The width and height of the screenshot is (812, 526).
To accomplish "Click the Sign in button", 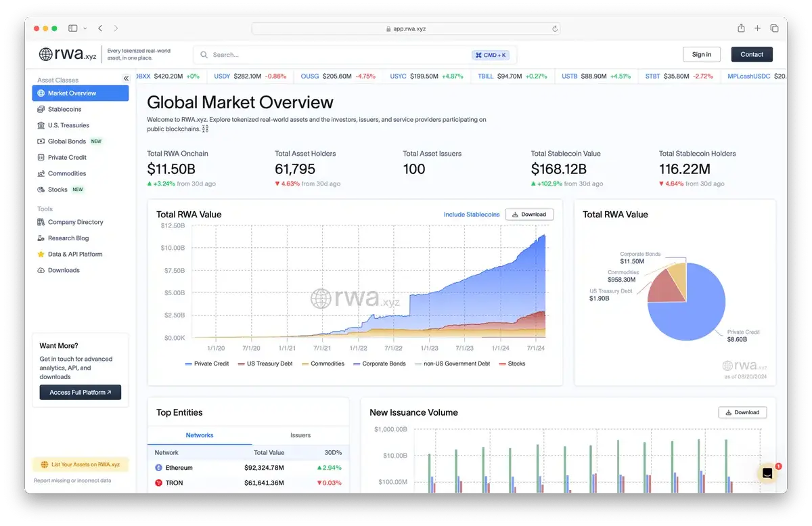I will click(702, 55).
